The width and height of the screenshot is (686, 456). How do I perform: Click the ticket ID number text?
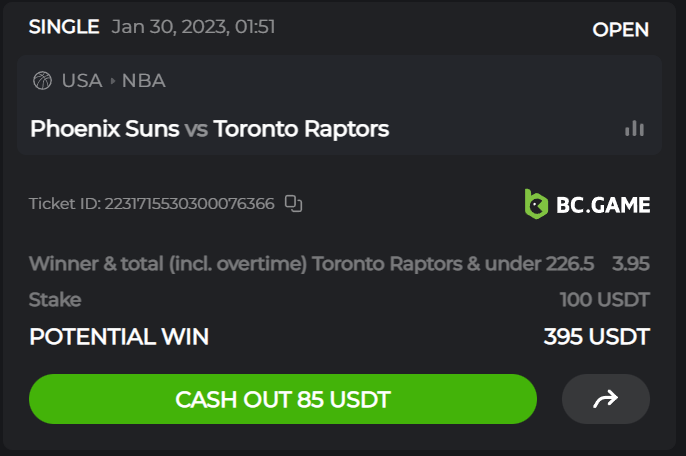pos(190,204)
